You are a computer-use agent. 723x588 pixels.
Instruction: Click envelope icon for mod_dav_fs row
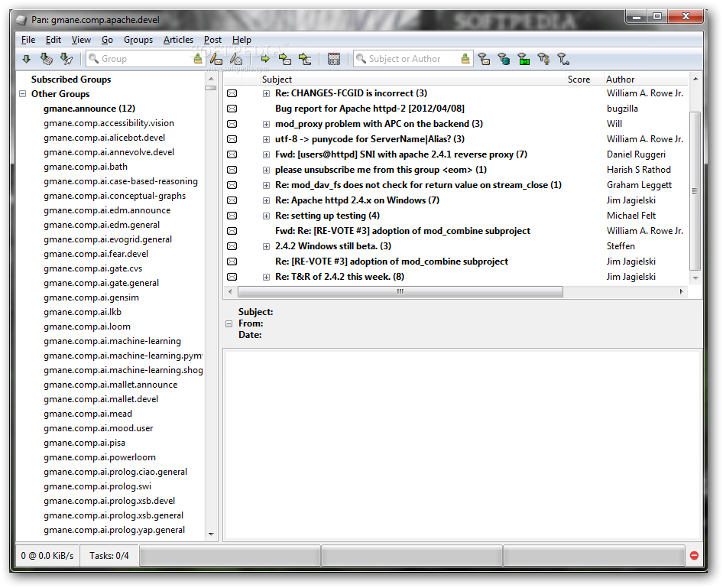click(232, 185)
